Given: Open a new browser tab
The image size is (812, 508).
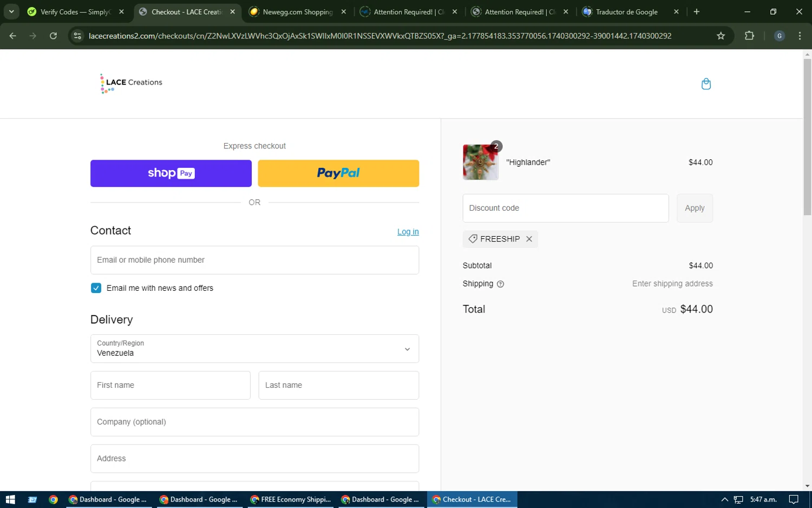Looking at the screenshot, I should click(697, 11).
